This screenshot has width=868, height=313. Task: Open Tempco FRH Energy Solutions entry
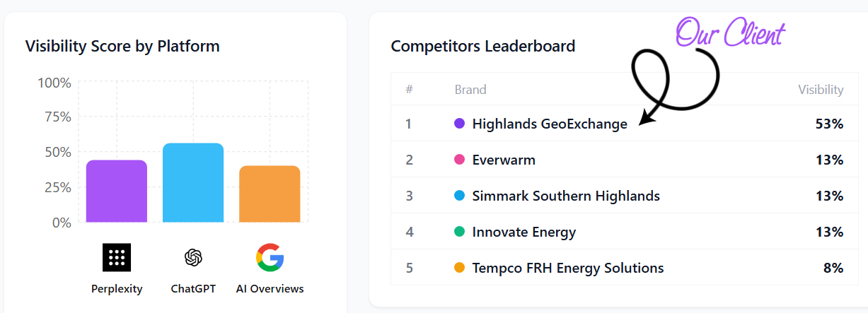(x=568, y=268)
